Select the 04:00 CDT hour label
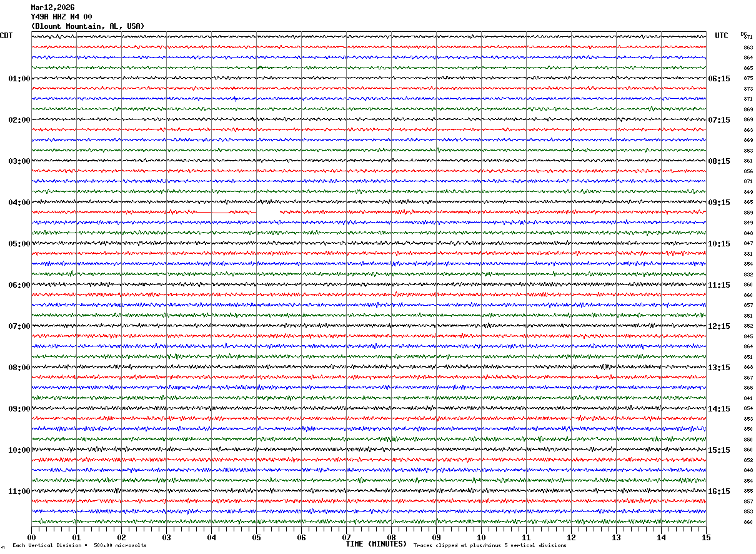The image size is (756, 554). 19,203
